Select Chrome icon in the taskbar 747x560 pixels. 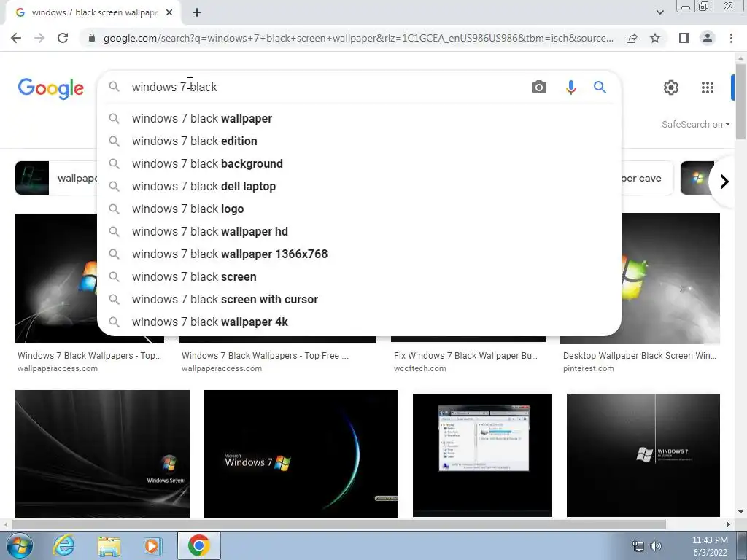199,545
